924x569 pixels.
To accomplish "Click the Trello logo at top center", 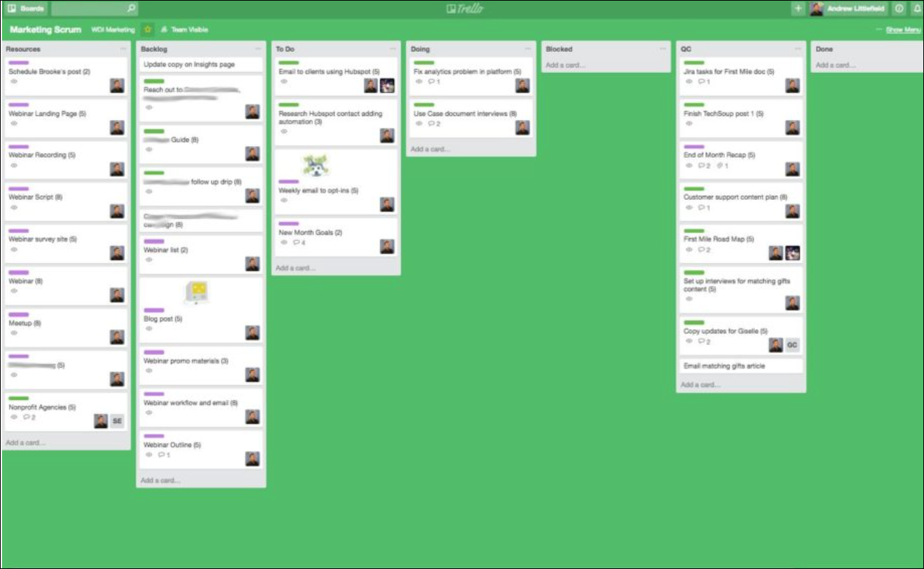I will click(x=465, y=9).
